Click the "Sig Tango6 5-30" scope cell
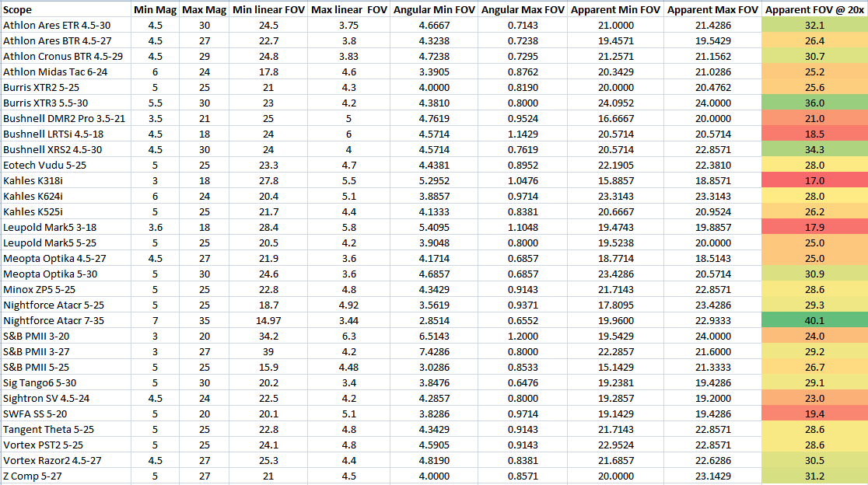 pos(65,382)
